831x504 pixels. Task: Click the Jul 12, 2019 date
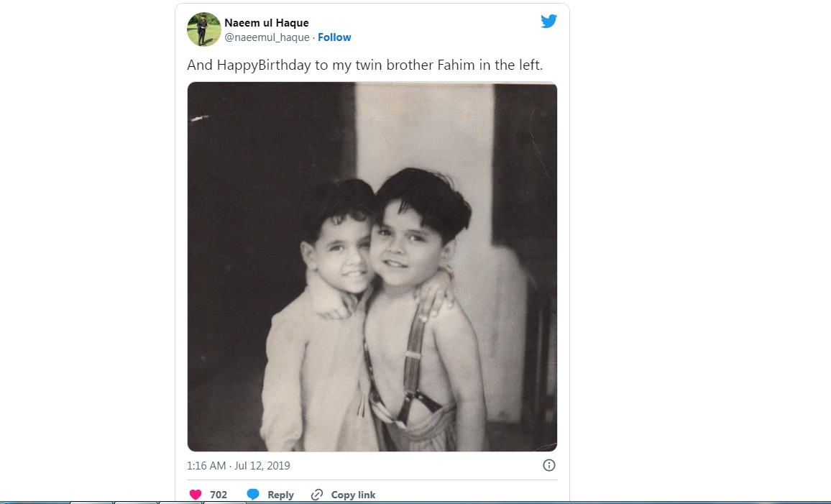(262, 466)
